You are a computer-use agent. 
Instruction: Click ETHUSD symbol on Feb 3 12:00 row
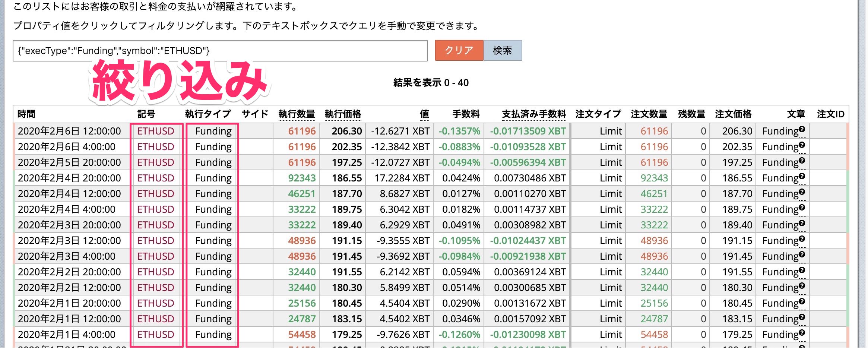pyautogui.click(x=155, y=241)
